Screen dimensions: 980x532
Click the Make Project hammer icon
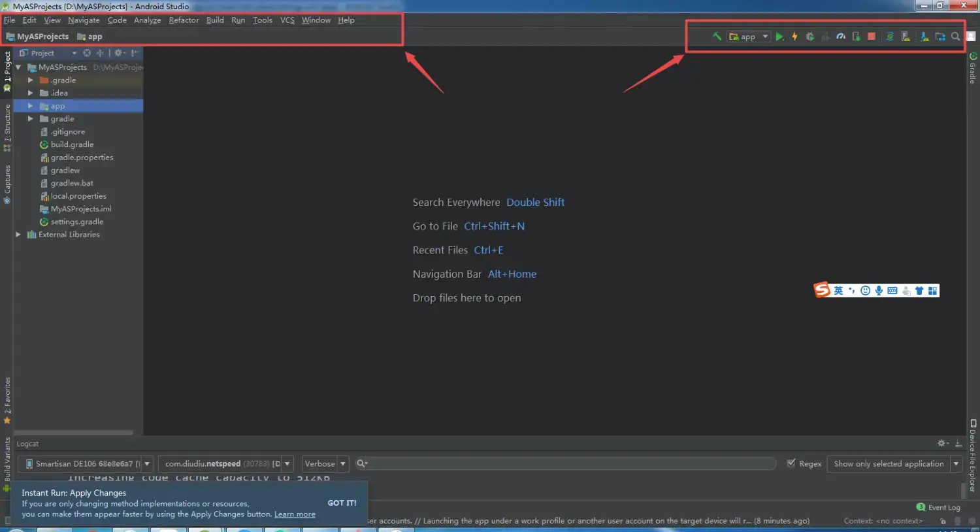717,36
